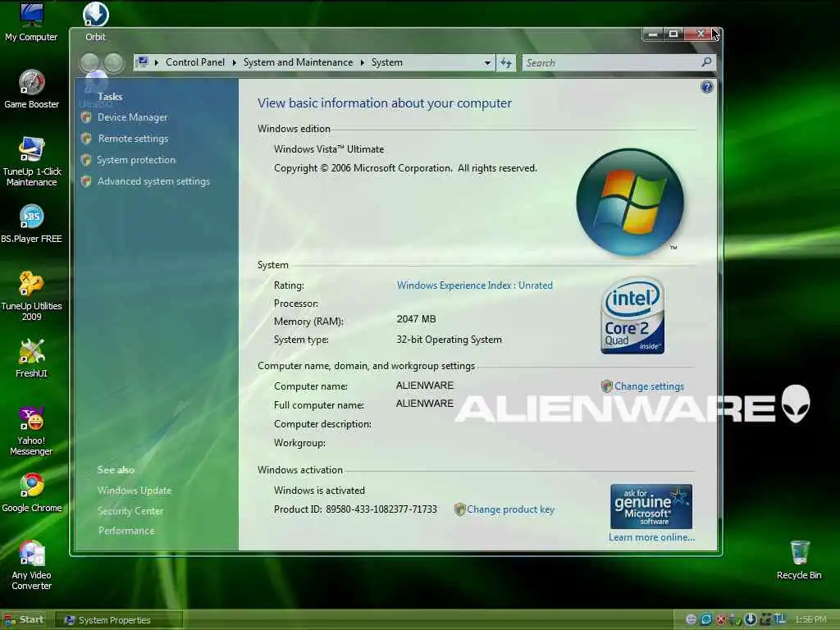This screenshot has height=630, width=840.
Task: Go to System and Maintenance breadcrumb
Action: point(298,62)
